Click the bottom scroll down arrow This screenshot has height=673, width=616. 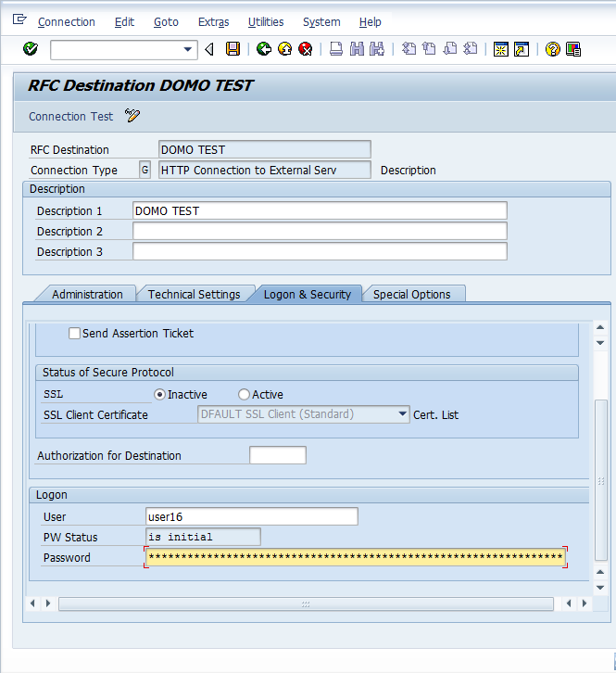coord(600,587)
